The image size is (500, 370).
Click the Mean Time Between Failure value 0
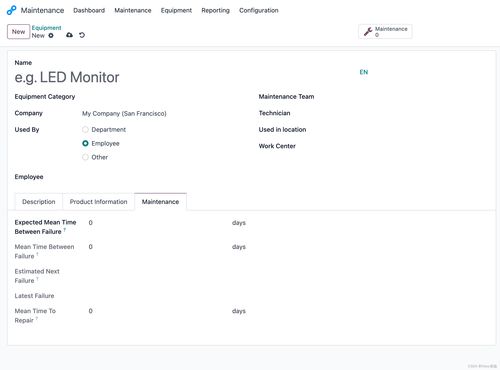tap(90, 247)
